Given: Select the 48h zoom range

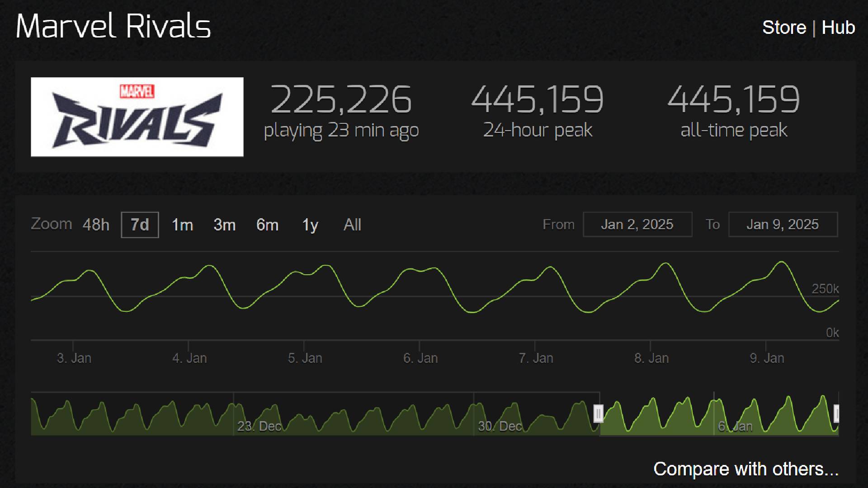Looking at the screenshot, I should (96, 225).
